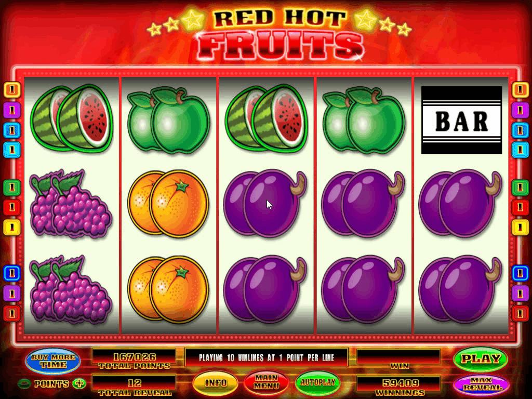The width and height of the screenshot is (532, 399).
Task: Start AUTOPLAY mode
Action: (x=317, y=382)
